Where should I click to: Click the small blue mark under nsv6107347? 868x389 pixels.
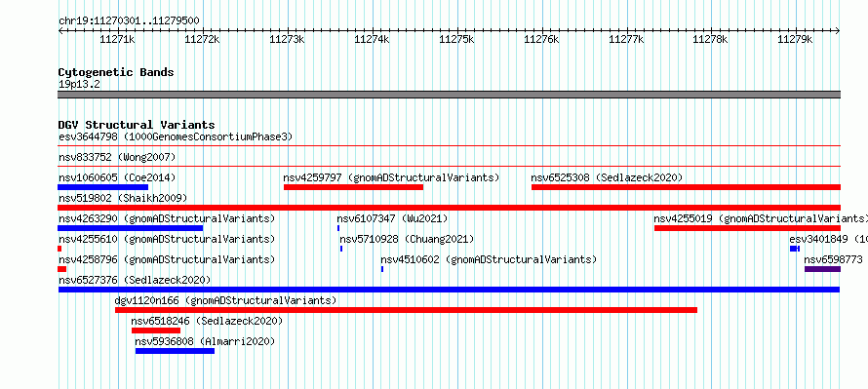point(338,228)
